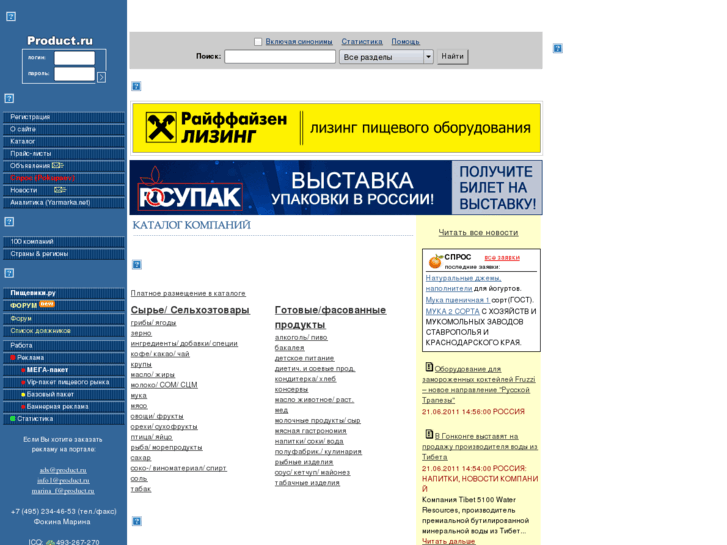Open алкоголь/ пиво category
This screenshot has width=727, height=545.
301,337
